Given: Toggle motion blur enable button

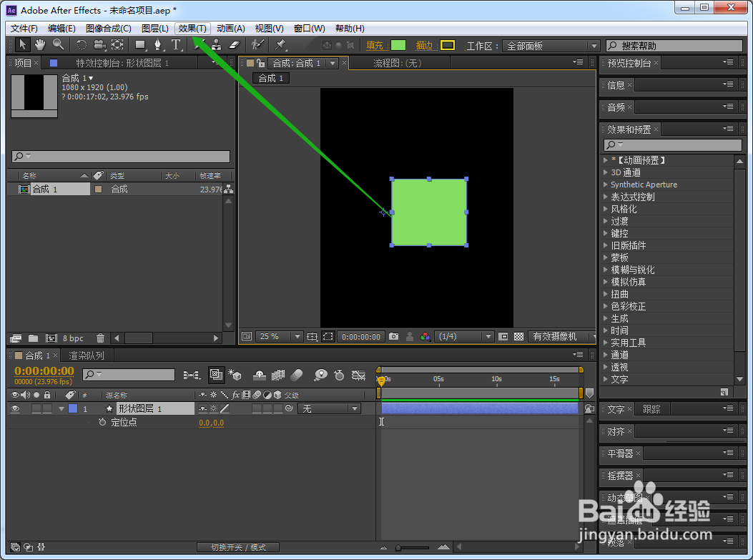Looking at the screenshot, I should point(297,375).
